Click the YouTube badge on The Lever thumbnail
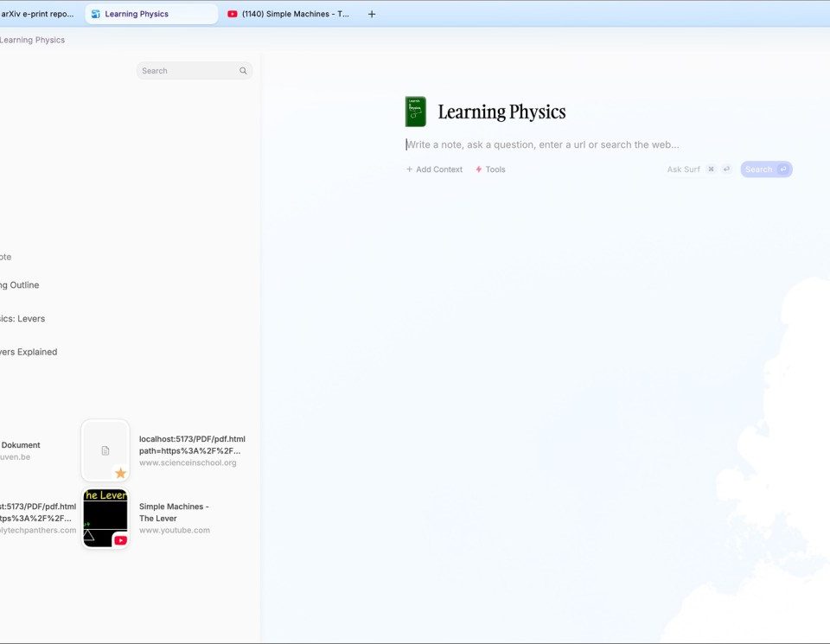830x644 pixels. click(x=120, y=540)
